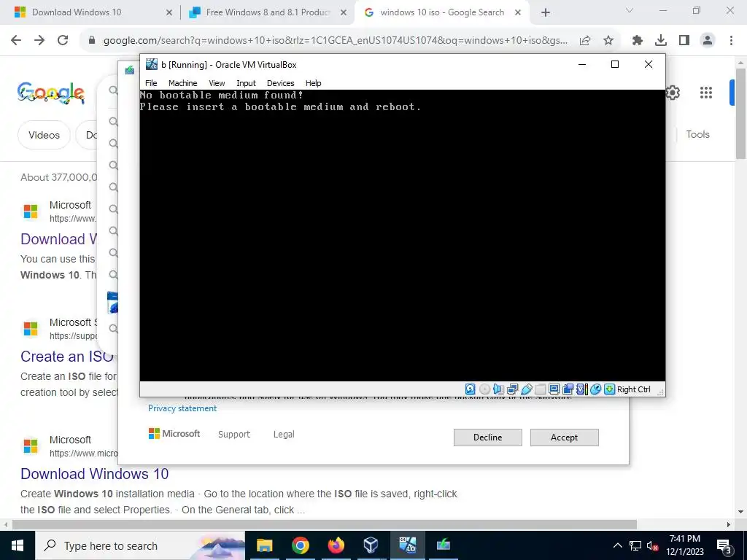Open the Input menu in VirtualBox
This screenshot has height=560, width=747.
pos(246,83)
